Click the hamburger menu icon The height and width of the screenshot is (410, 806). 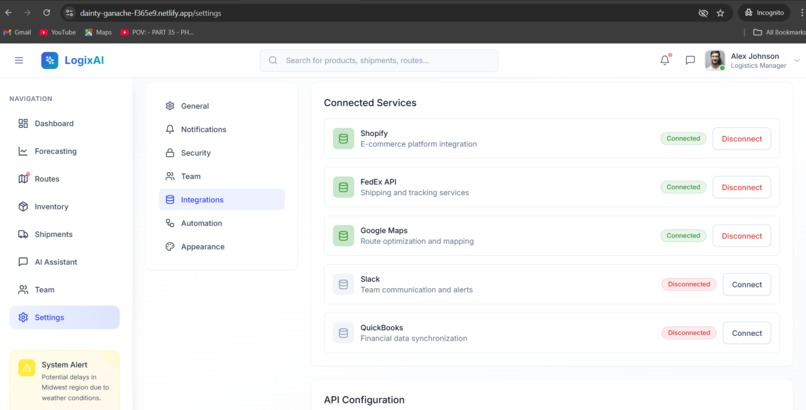click(19, 61)
